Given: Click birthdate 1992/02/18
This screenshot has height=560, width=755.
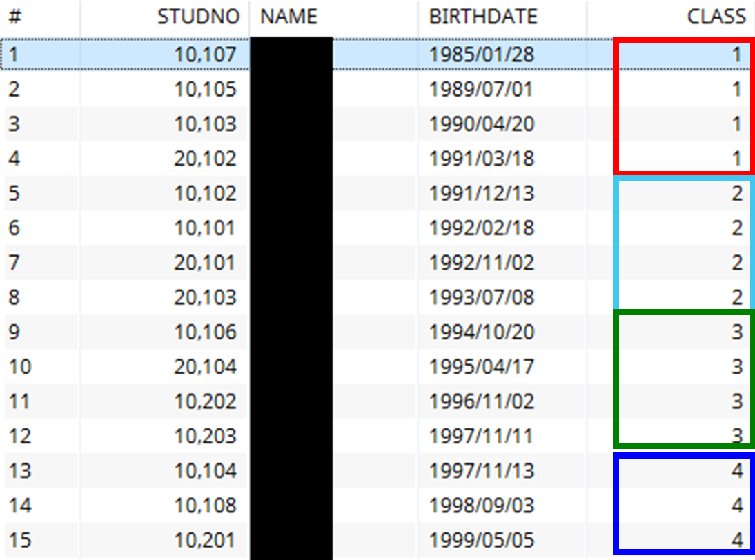Looking at the screenshot, I should [x=482, y=228].
